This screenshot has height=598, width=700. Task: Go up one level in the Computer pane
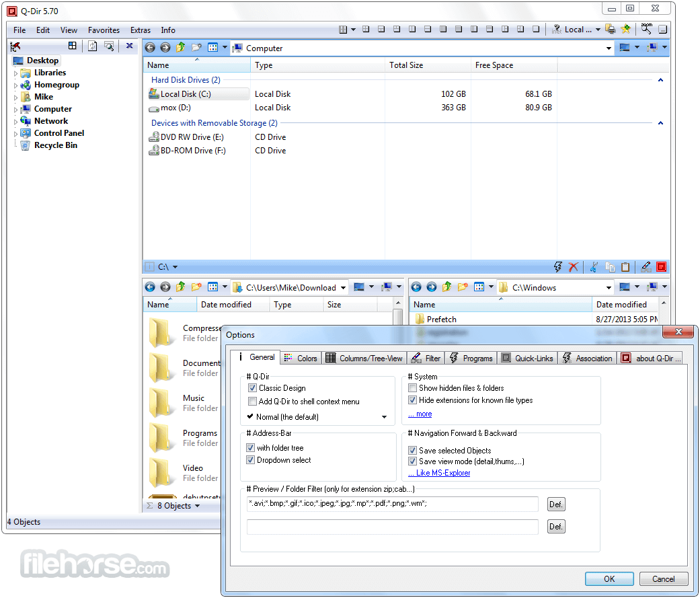[180, 47]
